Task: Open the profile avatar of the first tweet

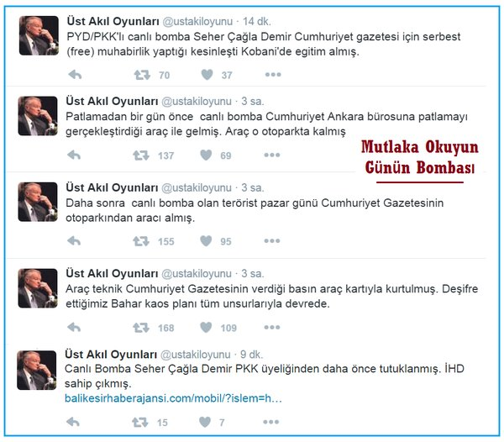Action: coord(39,35)
